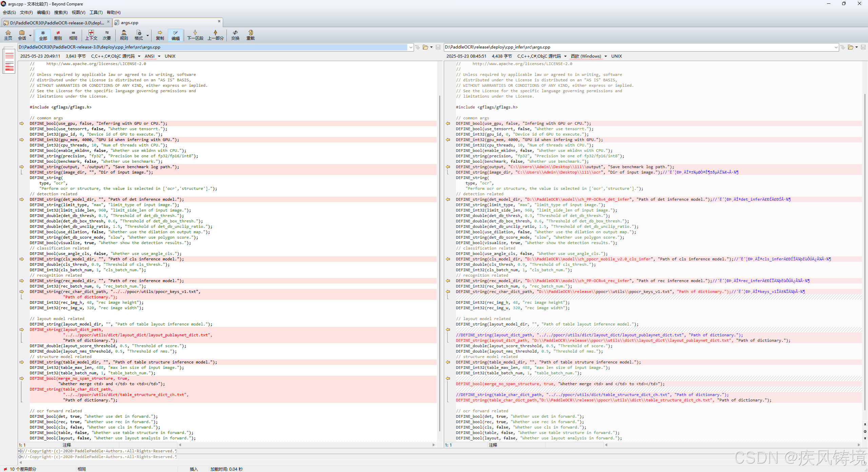Open the 搜索(R) search menu

tap(61, 13)
